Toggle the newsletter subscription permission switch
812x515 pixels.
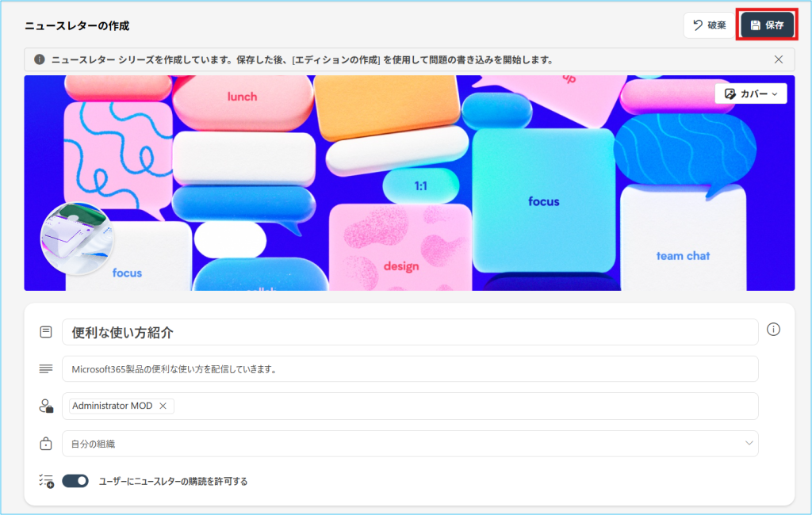click(x=75, y=481)
